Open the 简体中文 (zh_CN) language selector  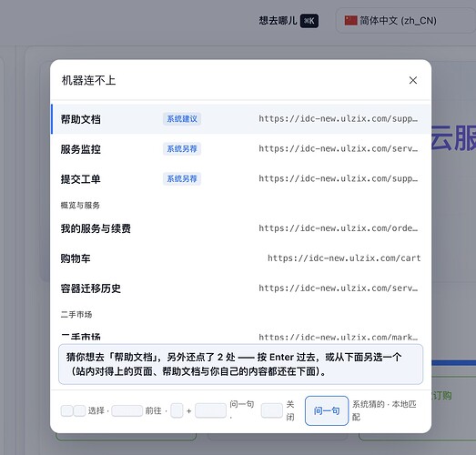(x=405, y=21)
